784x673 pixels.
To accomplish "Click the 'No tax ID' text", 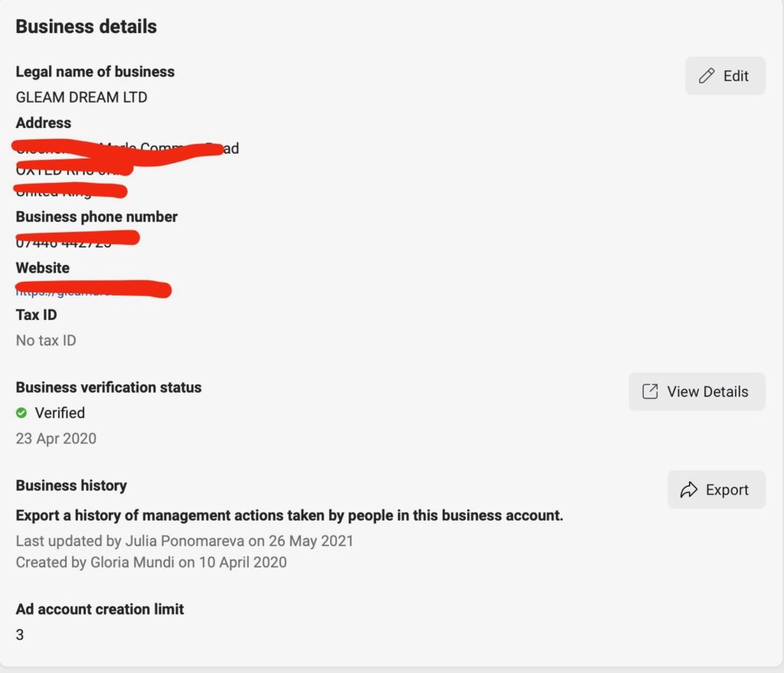I will click(46, 340).
